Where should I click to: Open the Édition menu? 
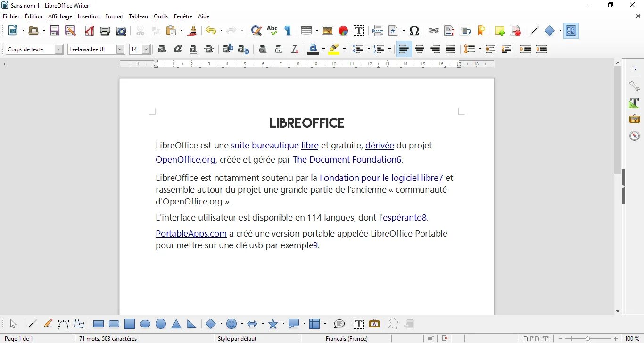[x=33, y=16]
